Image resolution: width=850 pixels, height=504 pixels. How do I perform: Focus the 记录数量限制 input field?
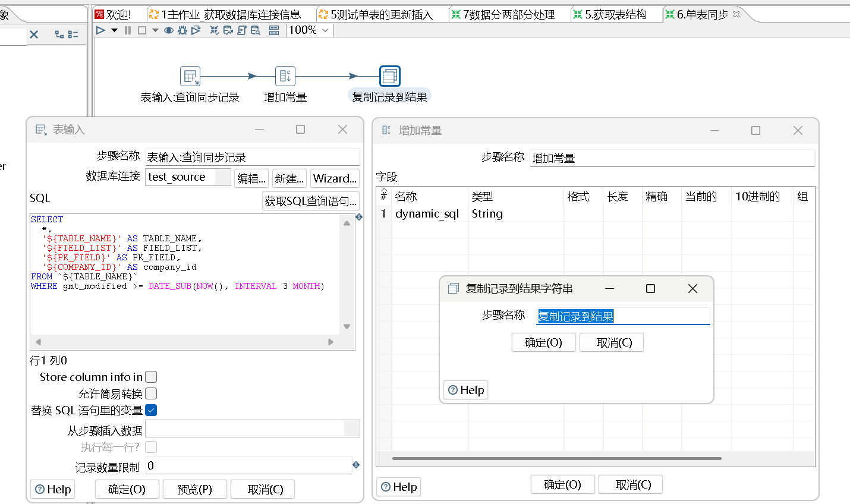pyautogui.click(x=249, y=465)
